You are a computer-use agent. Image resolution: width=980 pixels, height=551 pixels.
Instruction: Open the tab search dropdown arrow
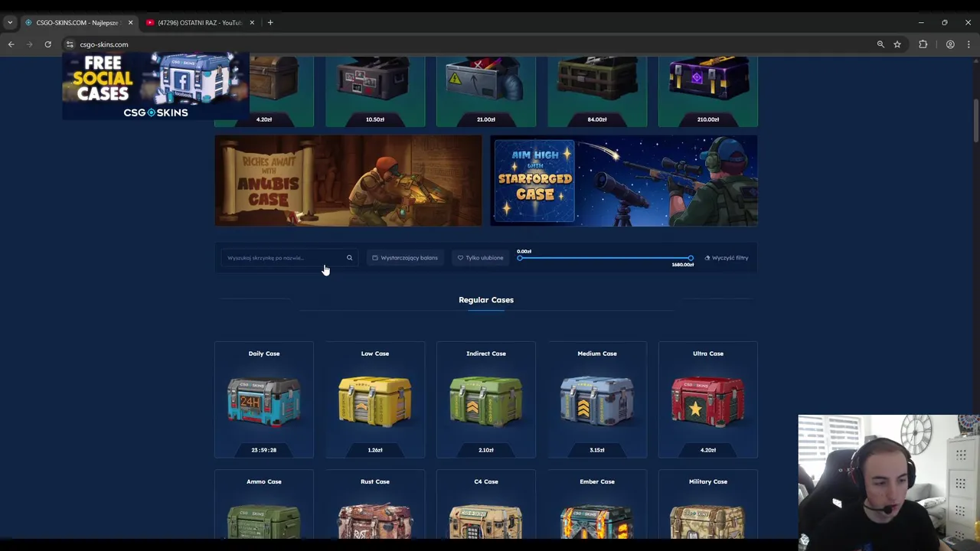pyautogui.click(x=10, y=23)
